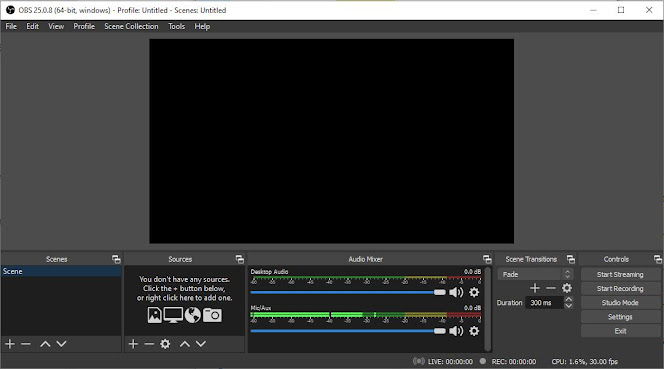Select the Scene item in Scenes list

[x=61, y=271]
